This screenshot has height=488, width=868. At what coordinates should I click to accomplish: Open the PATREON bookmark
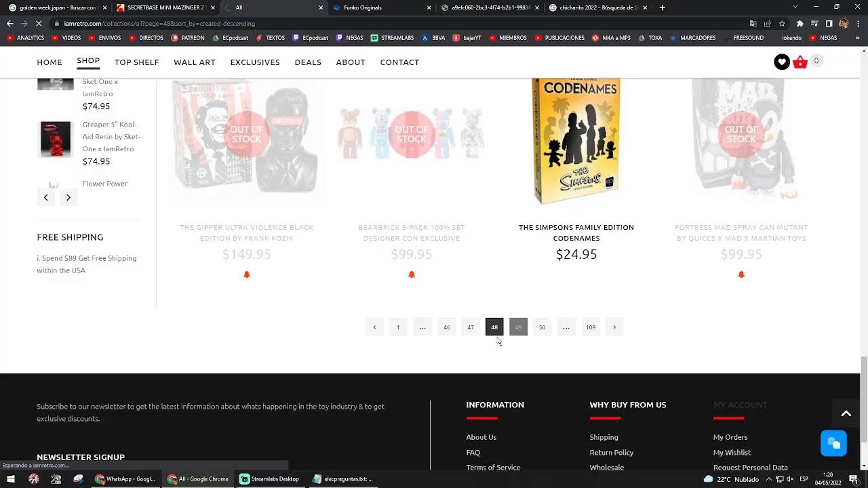(x=188, y=38)
